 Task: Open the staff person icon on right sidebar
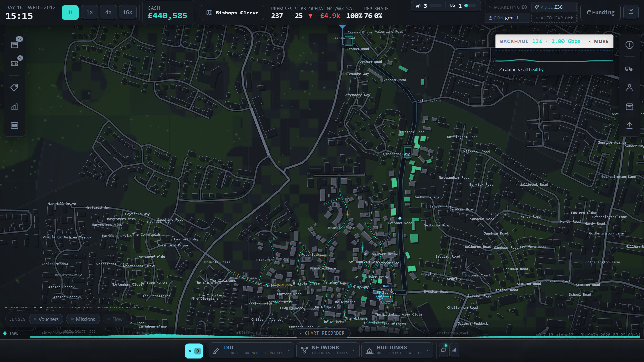(629, 88)
